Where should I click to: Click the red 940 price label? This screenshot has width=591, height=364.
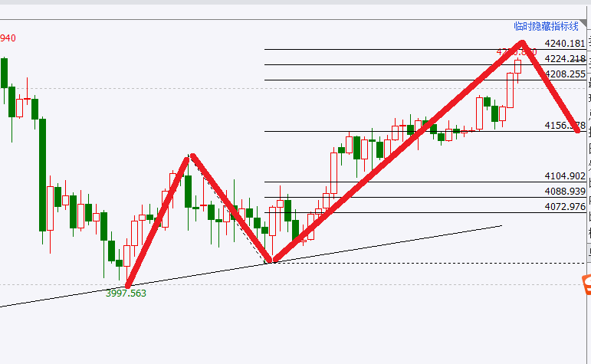tap(8, 38)
